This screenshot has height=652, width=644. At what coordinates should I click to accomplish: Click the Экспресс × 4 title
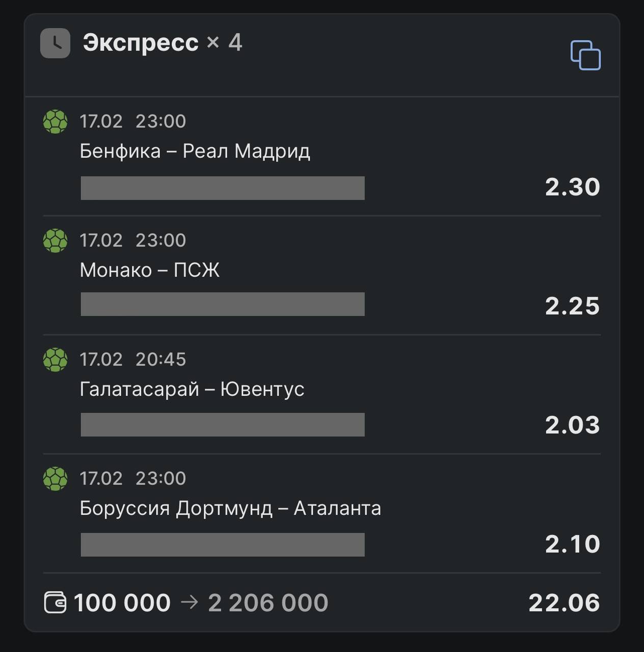pyautogui.click(x=162, y=43)
